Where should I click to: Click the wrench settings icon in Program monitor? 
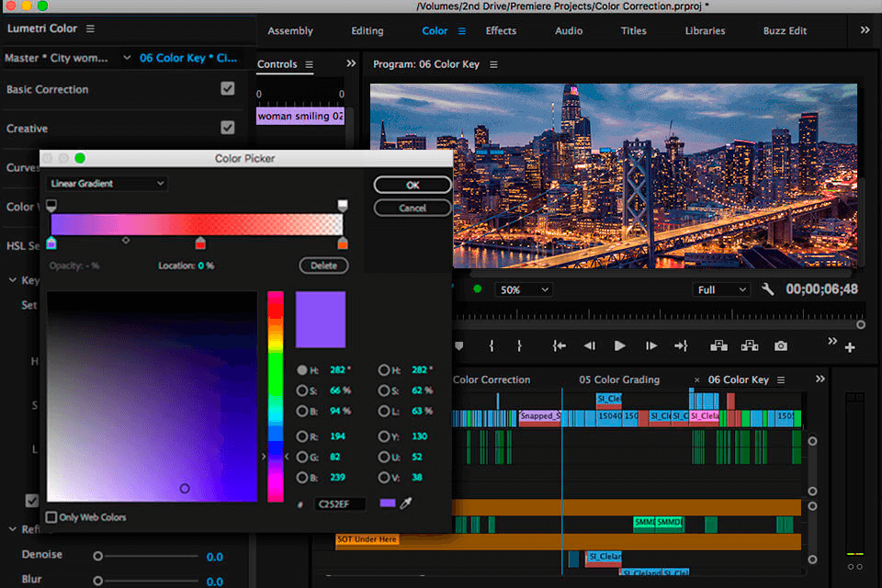(x=768, y=288)
